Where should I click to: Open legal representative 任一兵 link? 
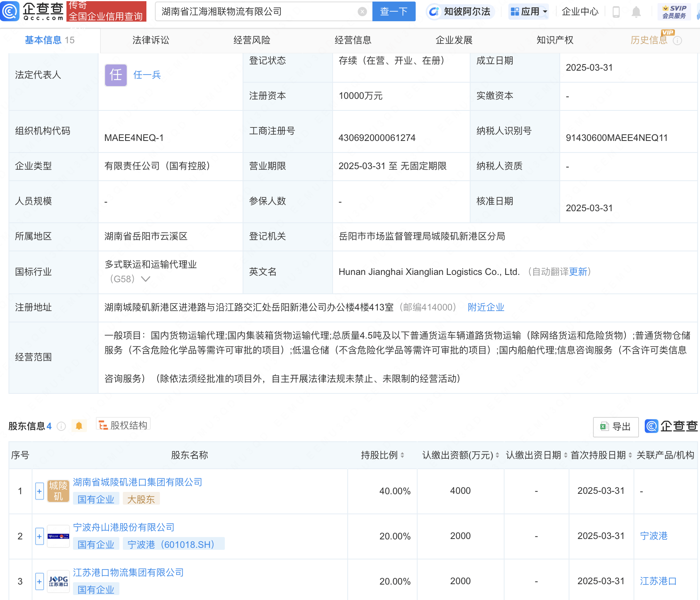(147, 75)
